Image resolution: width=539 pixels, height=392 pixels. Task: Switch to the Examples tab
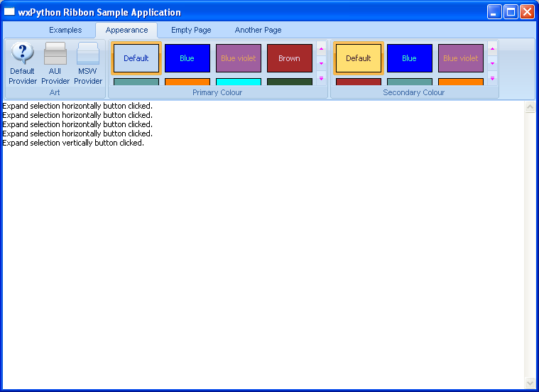(x=65, y=30)
